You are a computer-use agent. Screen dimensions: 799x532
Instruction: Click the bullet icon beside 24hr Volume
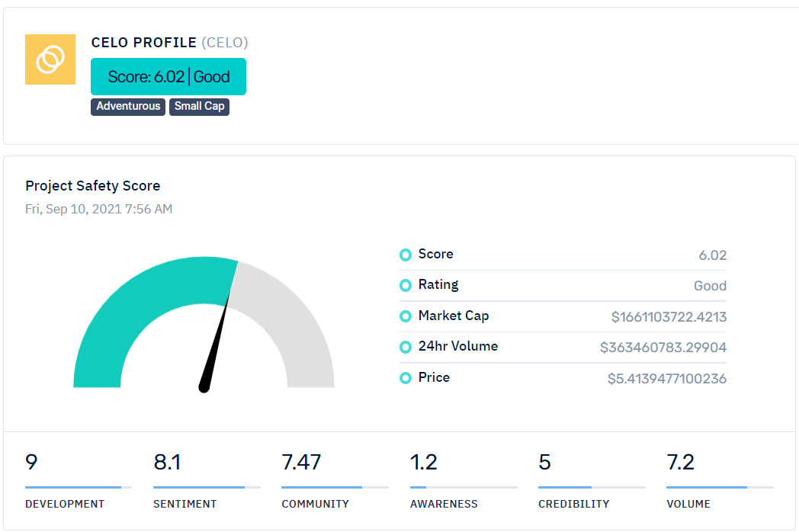406,347
